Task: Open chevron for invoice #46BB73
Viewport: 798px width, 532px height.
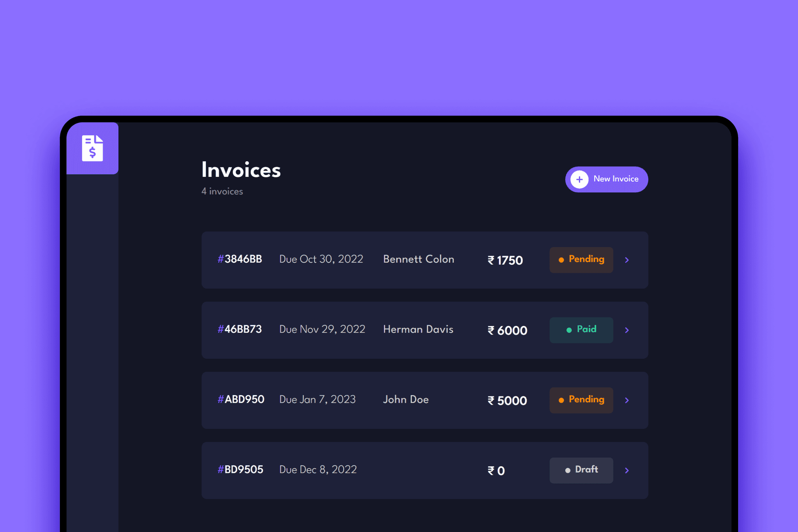Action: [627, 330]
